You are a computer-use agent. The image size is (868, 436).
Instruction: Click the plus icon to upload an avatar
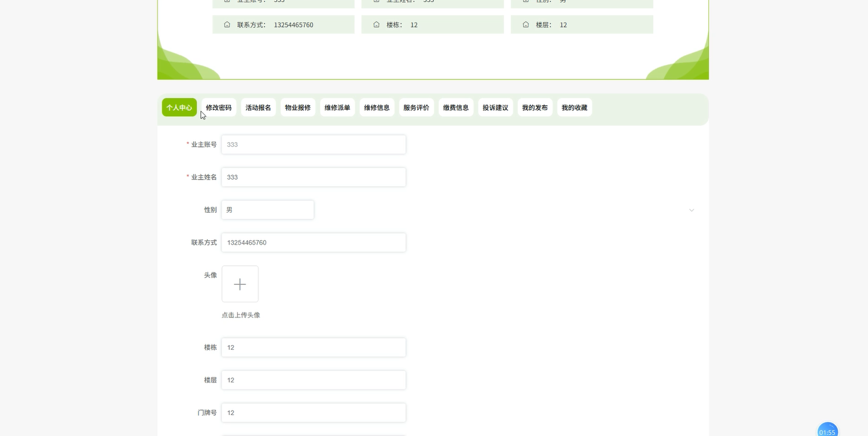(240, 284)
